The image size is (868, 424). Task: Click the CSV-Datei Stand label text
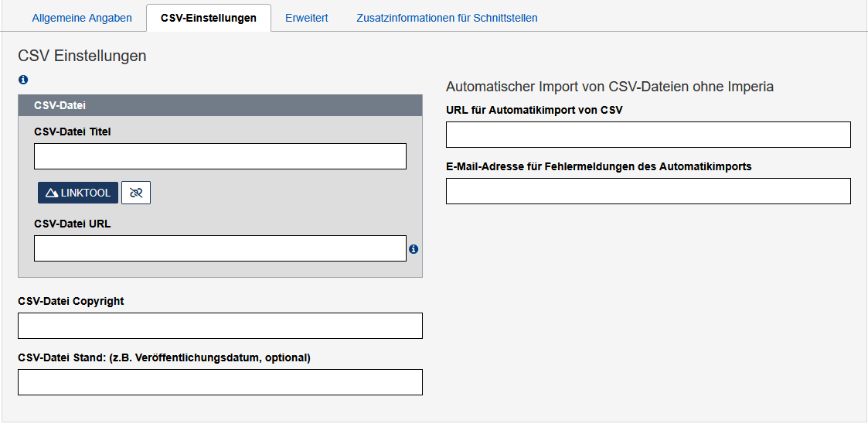pyautogui.click(x=165, y=357)
